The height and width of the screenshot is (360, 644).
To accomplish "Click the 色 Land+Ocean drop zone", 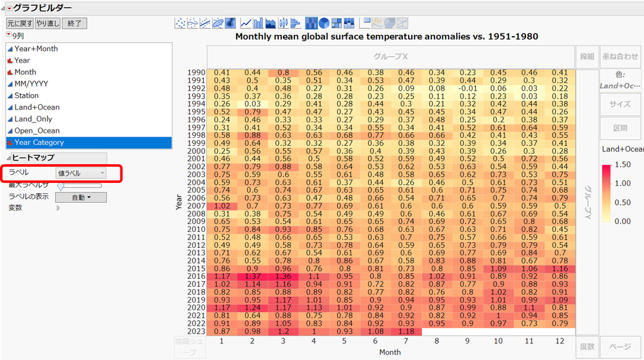I will pos(620,80).
